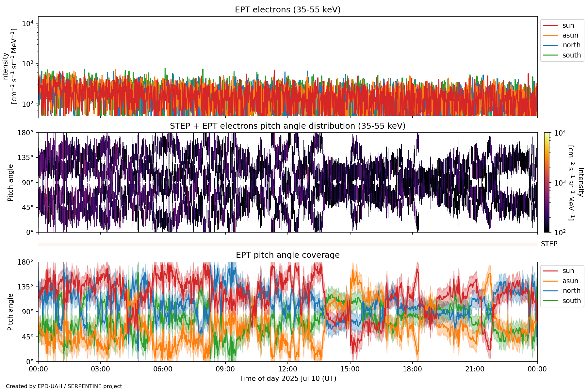Click the intensity colorbar gradient

click(547, 182)
